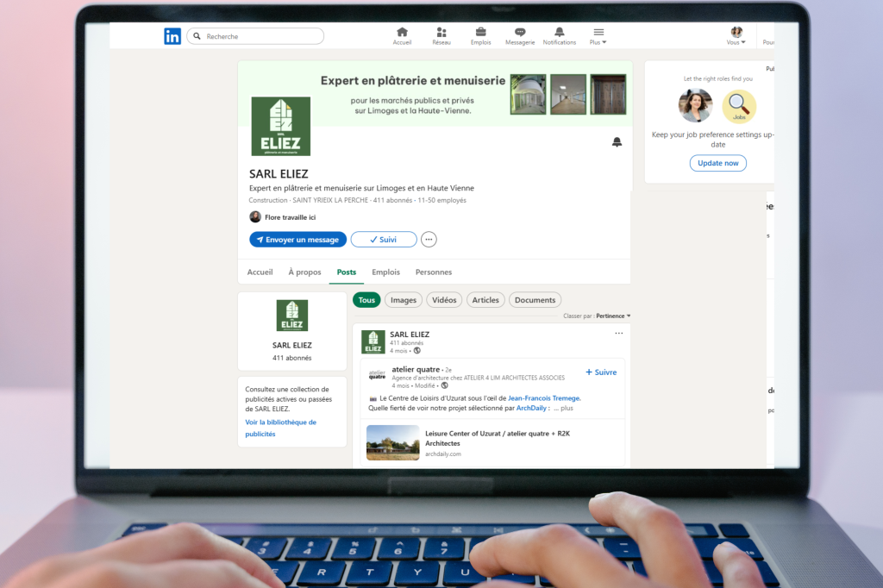
Task: Open the Emplois briefcase icon
Action: point(481,36)
